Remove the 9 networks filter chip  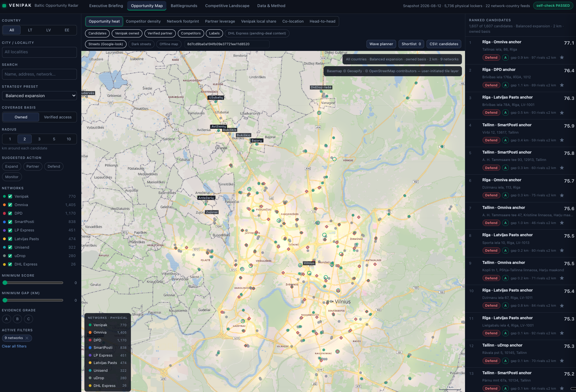pos(27,338)
